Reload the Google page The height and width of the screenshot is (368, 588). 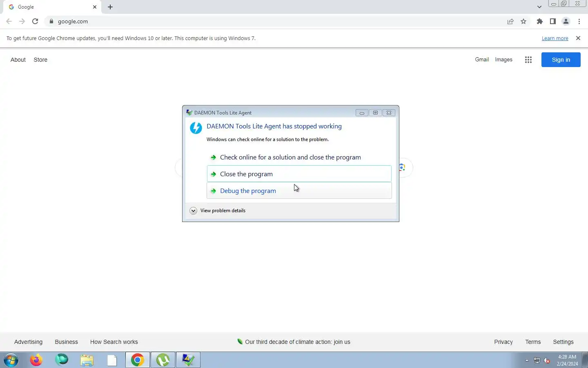35,21
